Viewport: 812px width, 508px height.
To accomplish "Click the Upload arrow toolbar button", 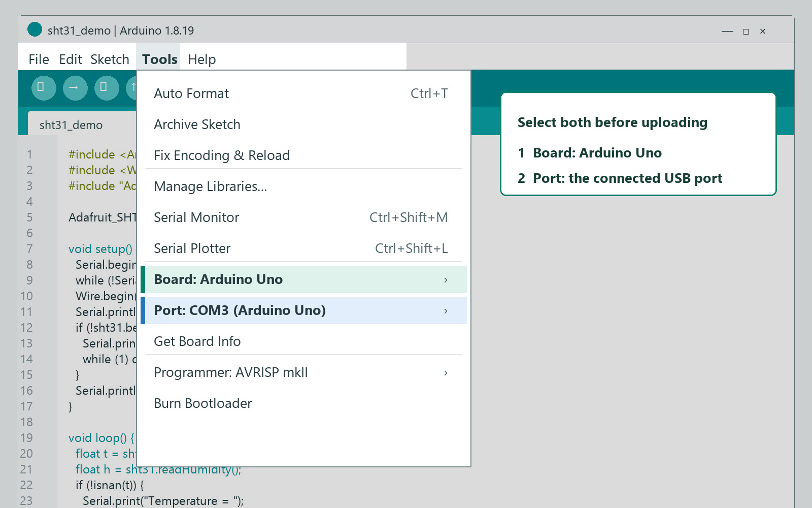I will (x=75, y=87).
